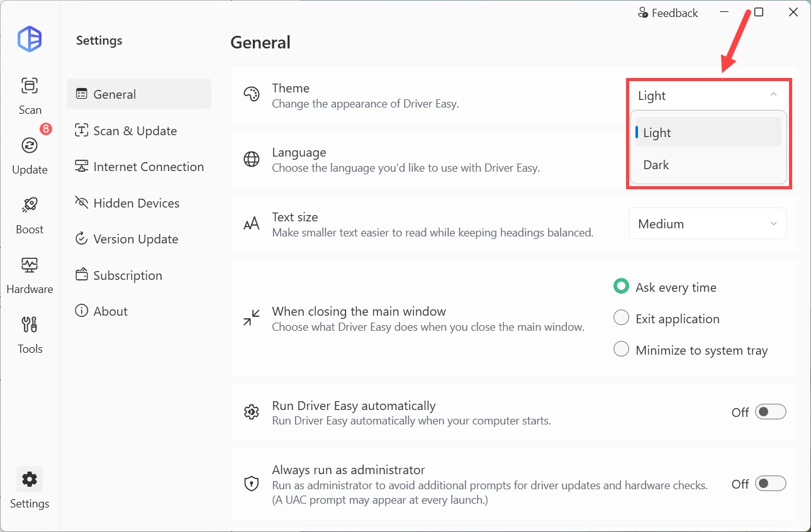The image size is (811, 532).
Task: Open Internet Connection settings tab
Action: coord(139,167)
